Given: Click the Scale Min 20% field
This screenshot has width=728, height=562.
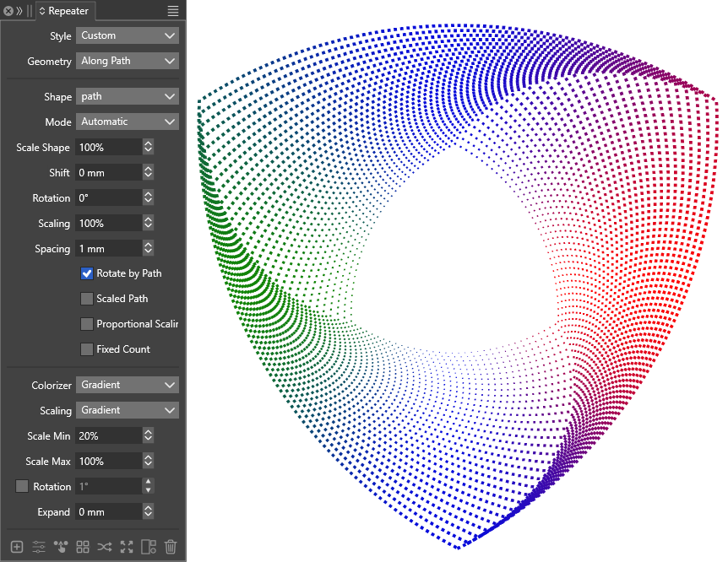Looking at the screenshot, I should 109,435.
